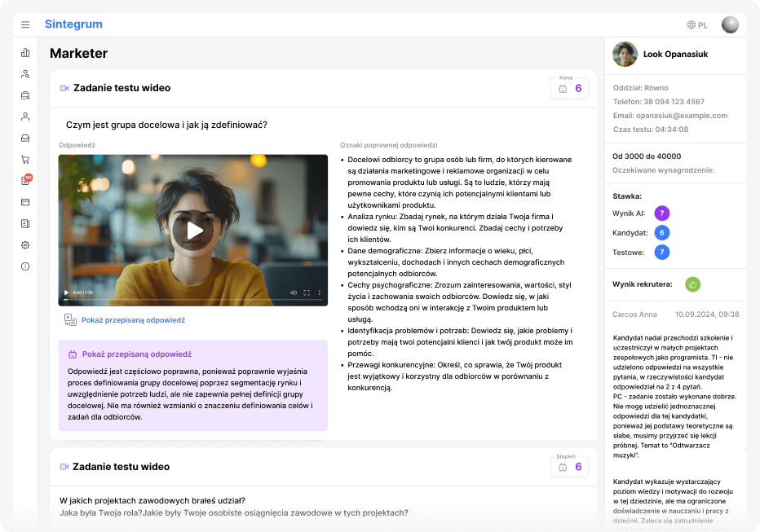Toggle fullscreen on the video player

click(307, 292)
